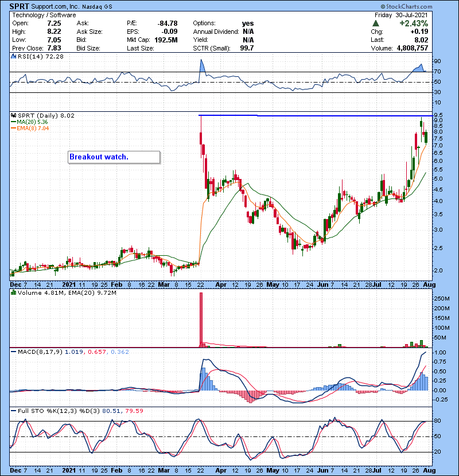Image resolution: width=459 pixels, height=476 pixels.
Task: Click the green up-triangle change indicator
Action: point(376,24)
